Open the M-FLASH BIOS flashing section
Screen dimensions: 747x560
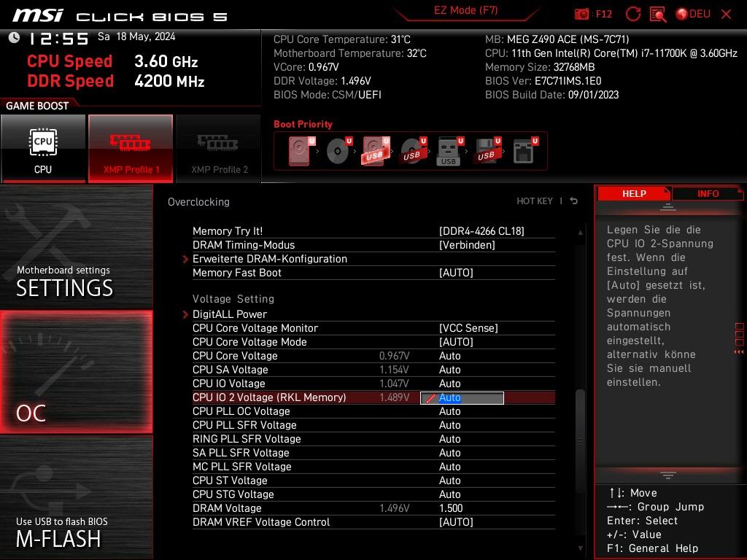76,497
